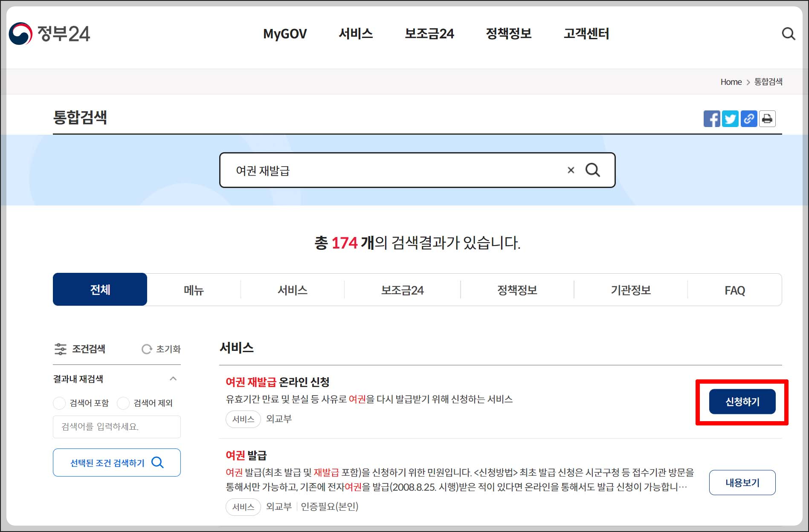Open the MyGOV menu
Screen dimensions: 809x532
pyautogui.click(x=285, y=34)
